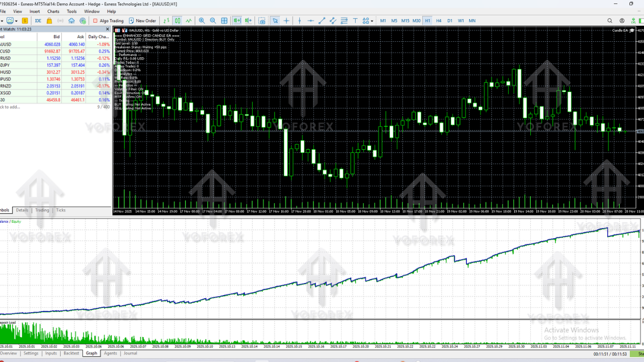644x362 pixels.
Task: Switch to the Backtest tab
Action: click(71, 353)
